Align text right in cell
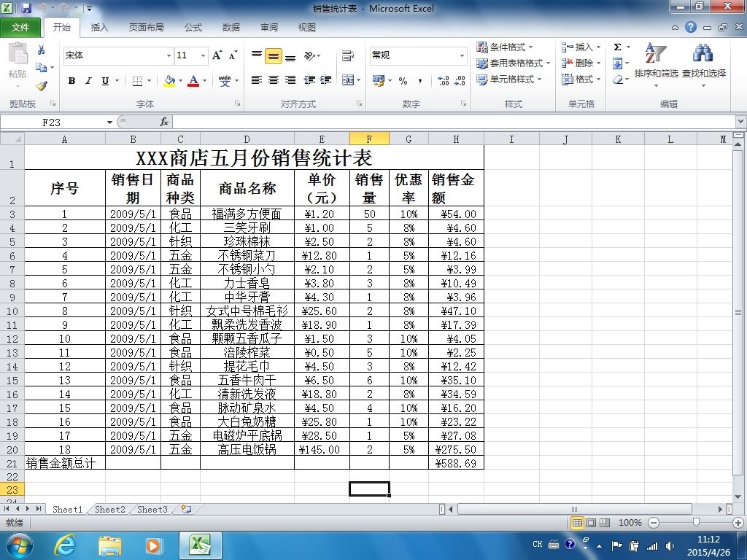Screen dimensions: 747x560 point(290,80)
